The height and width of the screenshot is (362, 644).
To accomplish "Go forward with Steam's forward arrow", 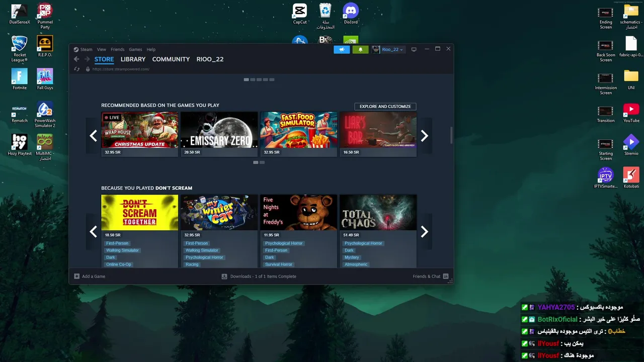I will pos(87,59).
